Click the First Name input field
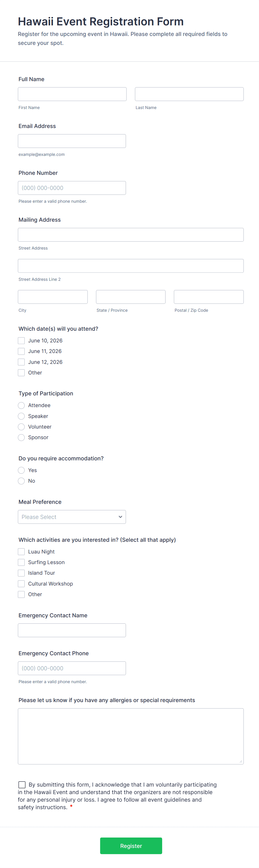Image resolution: width=259 pixels, height=868 pixels. pyautogui.click(x=72, y=94)
